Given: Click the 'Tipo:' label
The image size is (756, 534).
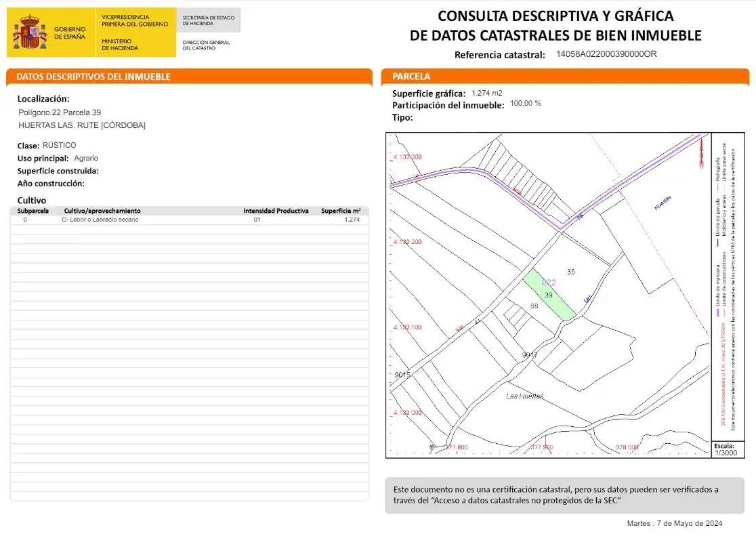Looking at the screenshot, I should [x=402, y=117].
